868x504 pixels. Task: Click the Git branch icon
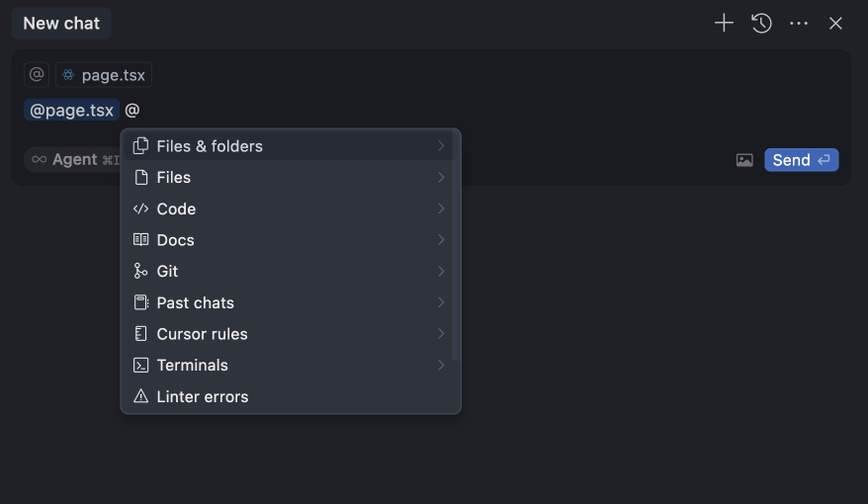140,271
